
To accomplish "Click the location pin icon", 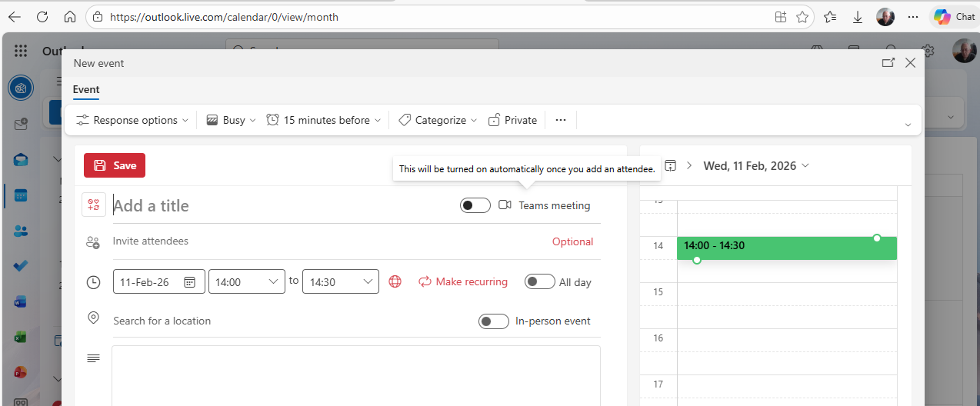I will click(93, 318).
